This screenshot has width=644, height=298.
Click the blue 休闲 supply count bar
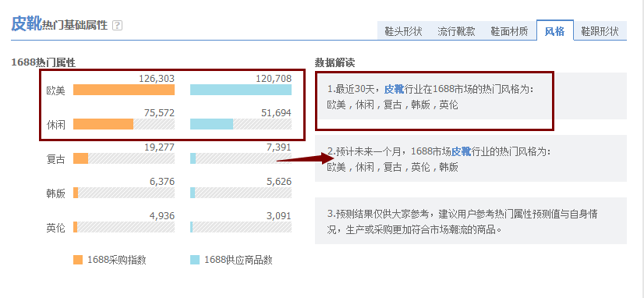click(x=211, y=124)
